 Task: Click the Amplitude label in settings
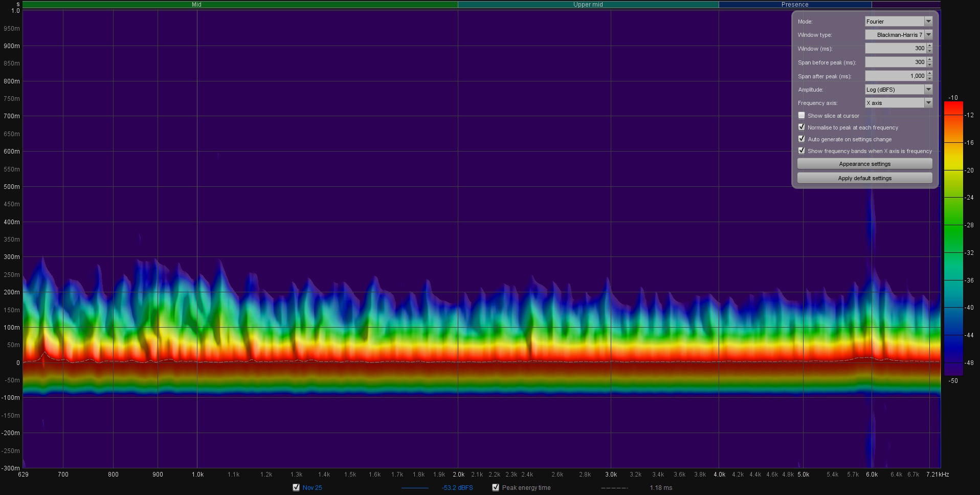coord(811,90)
